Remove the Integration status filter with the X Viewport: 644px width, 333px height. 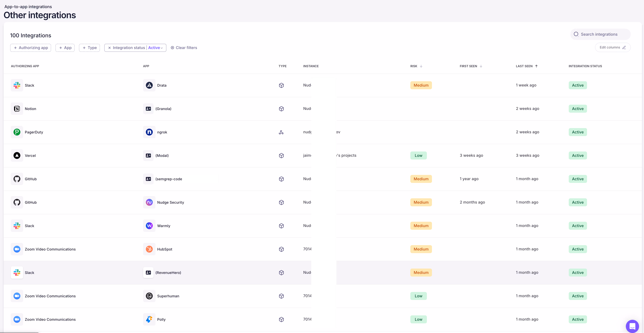(109, 48)
